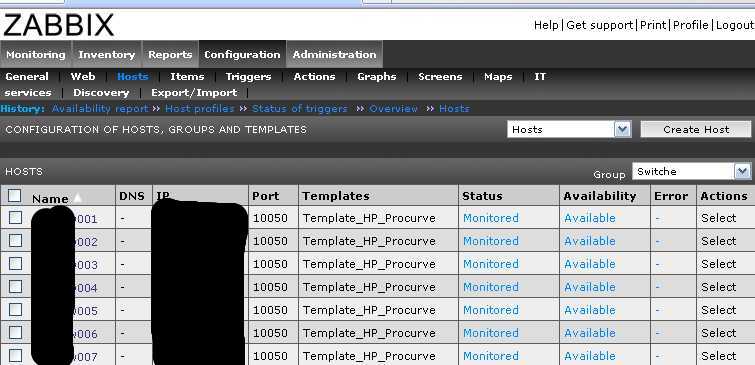
Task: Go to Screens submenu
Action: point(440,77)
